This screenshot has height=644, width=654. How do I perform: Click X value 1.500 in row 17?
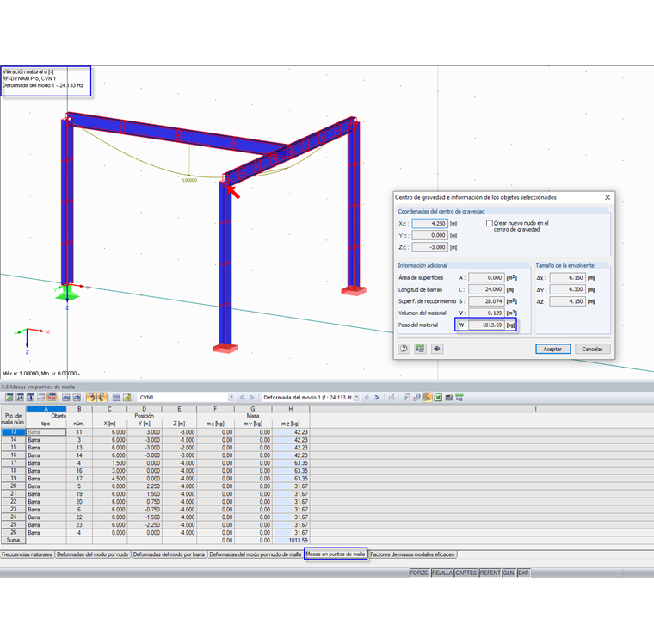[109, 463]
